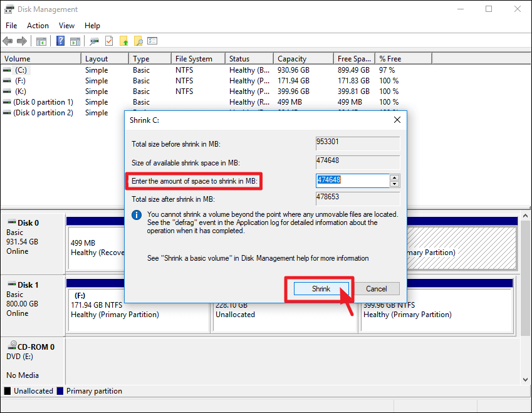Click the shrink amount input field
Image resolution: width=532 pixels, height=413 pixels.
[x=353, y=181]
